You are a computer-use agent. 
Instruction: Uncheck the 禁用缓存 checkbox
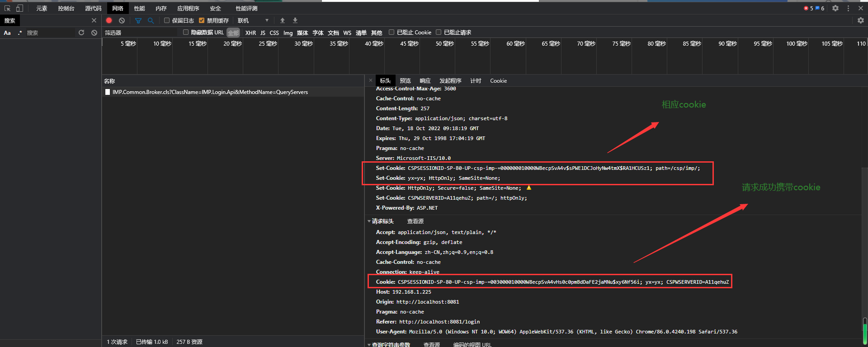point(202,20)
